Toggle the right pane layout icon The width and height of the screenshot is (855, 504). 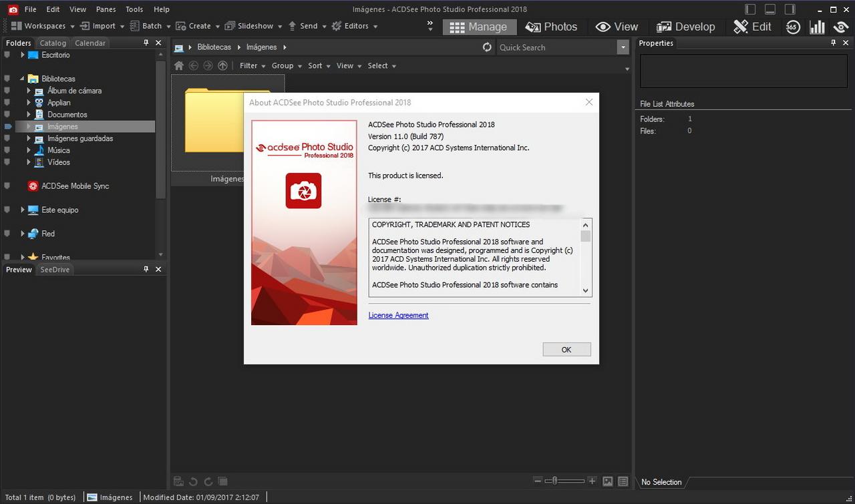pyautogui.click(x=790, y=9)
